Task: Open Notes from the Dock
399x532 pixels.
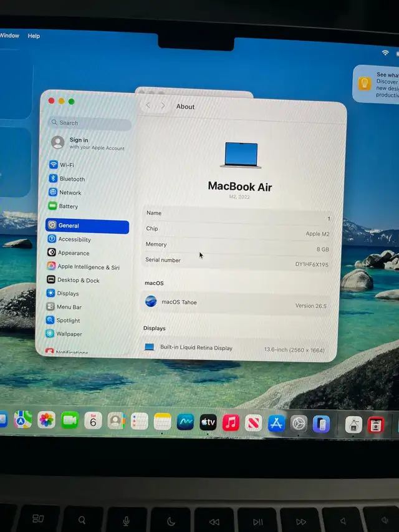Action: tap(163, 422)
